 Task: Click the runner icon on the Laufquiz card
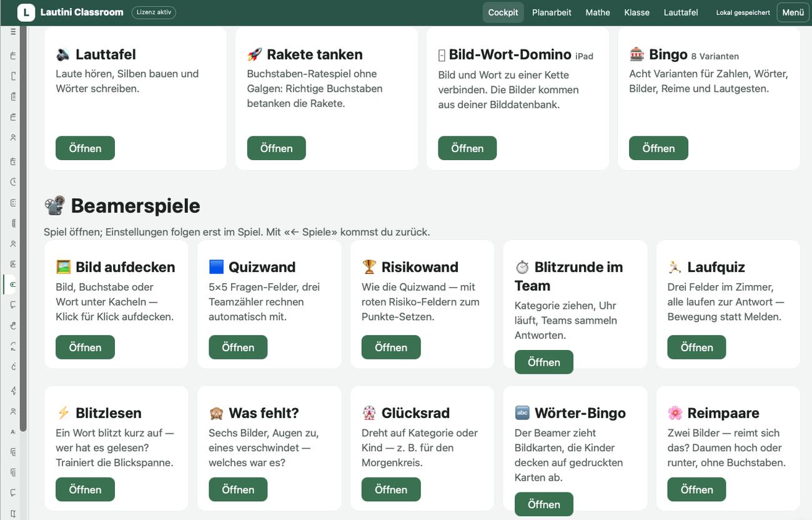[675, 267]
